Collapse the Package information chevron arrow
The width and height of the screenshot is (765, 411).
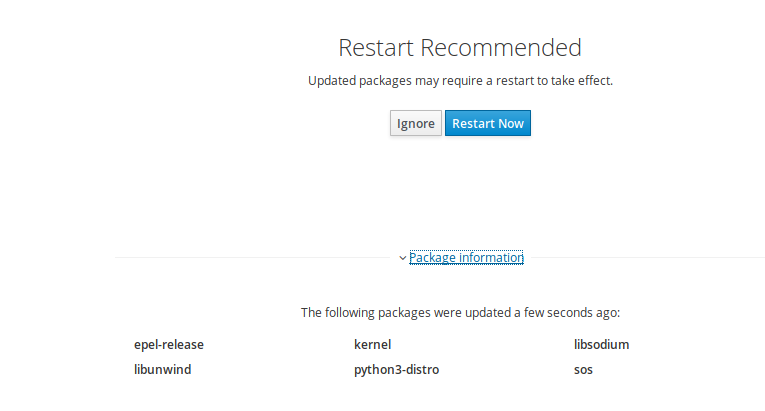402,258
